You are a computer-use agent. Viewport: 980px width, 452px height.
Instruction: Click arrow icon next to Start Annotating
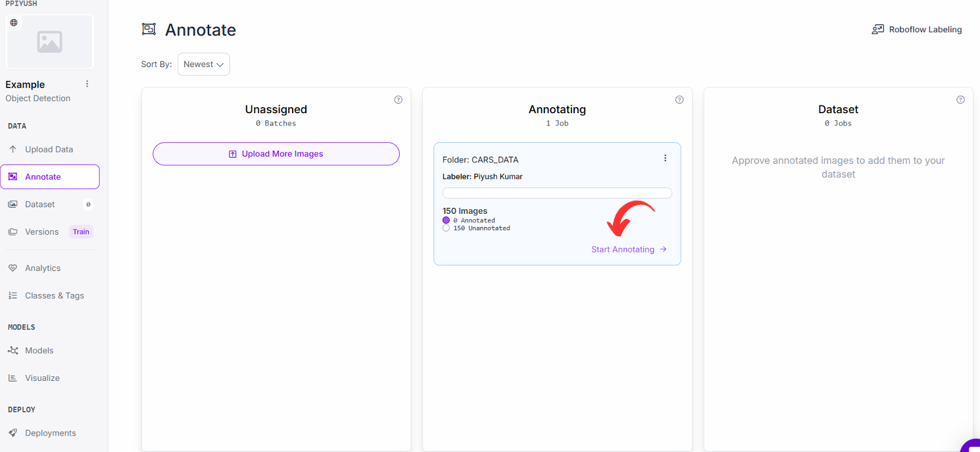[663, 249]
